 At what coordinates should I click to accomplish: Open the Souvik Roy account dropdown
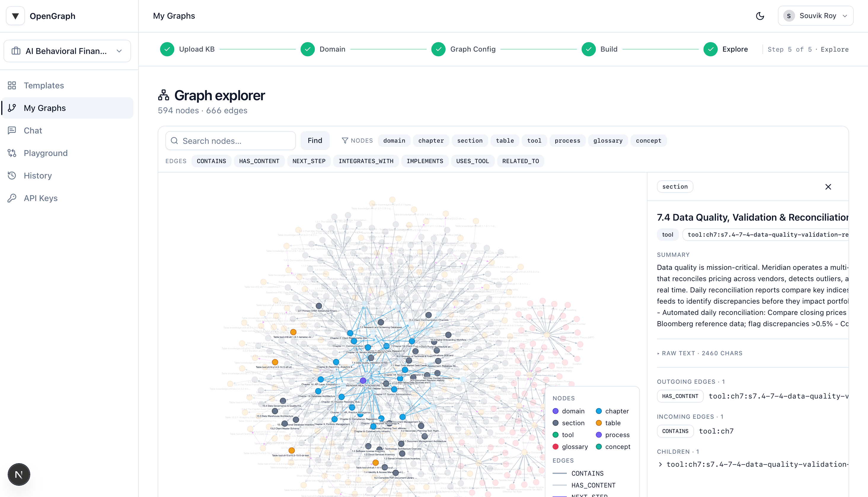816,16
